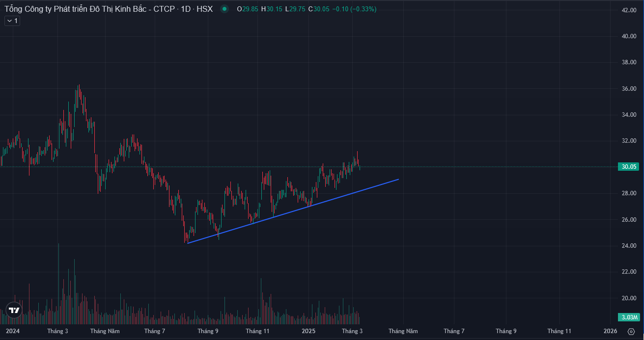Click the 24.00 price axis label
Viewport: 644px width, 340px height.
coord(629,246)
